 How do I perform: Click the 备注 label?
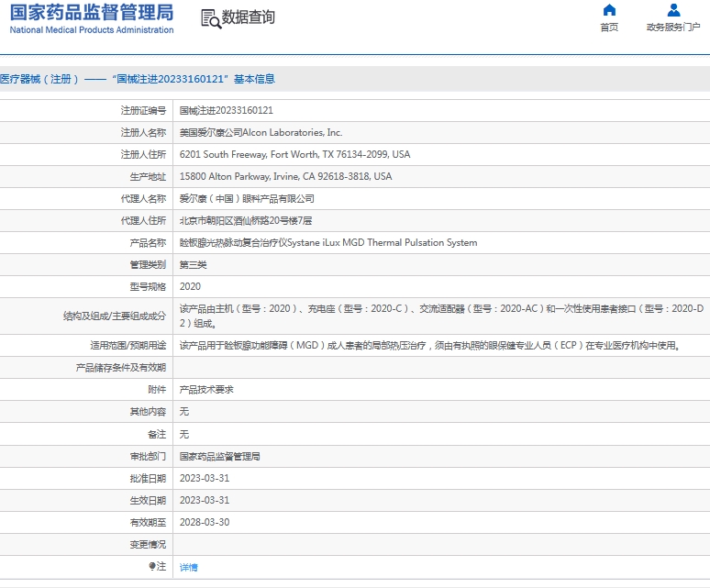[x=157, y=435]
